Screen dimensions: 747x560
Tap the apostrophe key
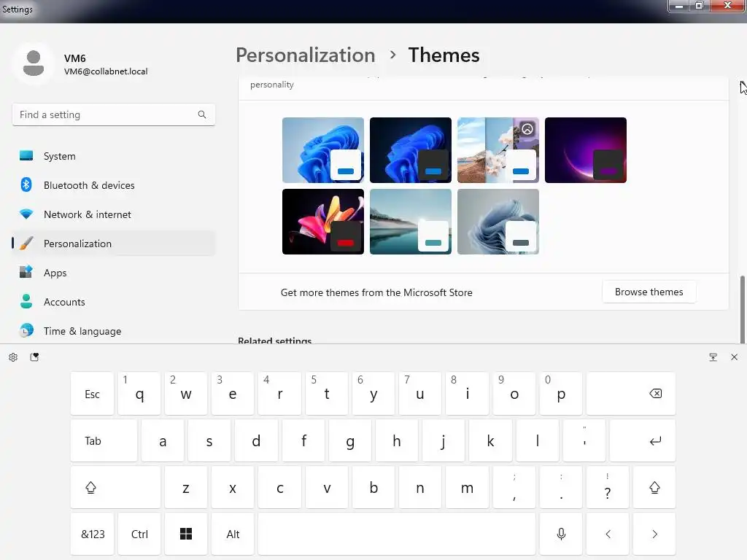tap(584, 440)
